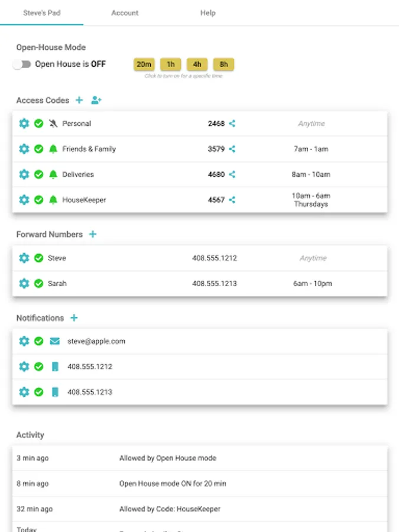Toggle the bell for Deliveries code
The image size is (399, 532).
pyautogui.click(x=53, y=174)
